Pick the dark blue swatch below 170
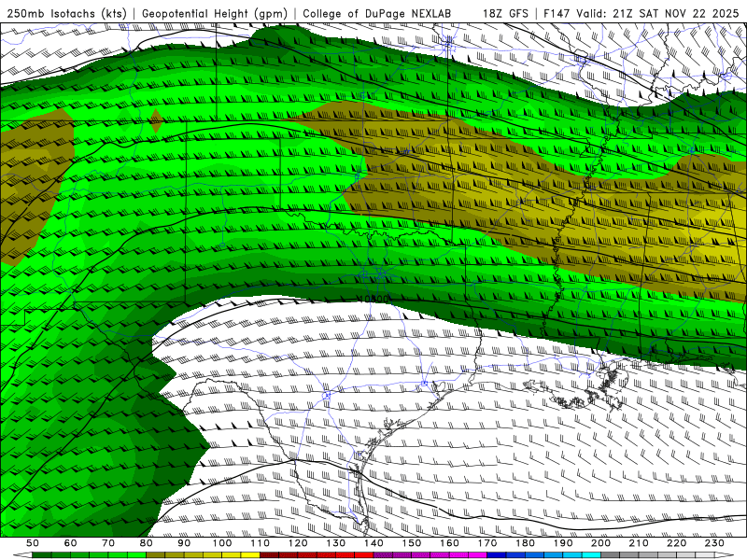This screenshot has height=560, width=747. coord(497,555)
